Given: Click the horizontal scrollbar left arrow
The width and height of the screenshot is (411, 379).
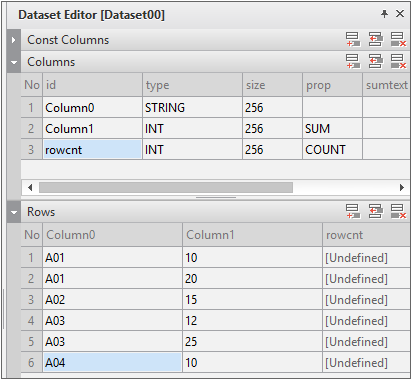Looking at the screenshot, I should tap(30, 187).
